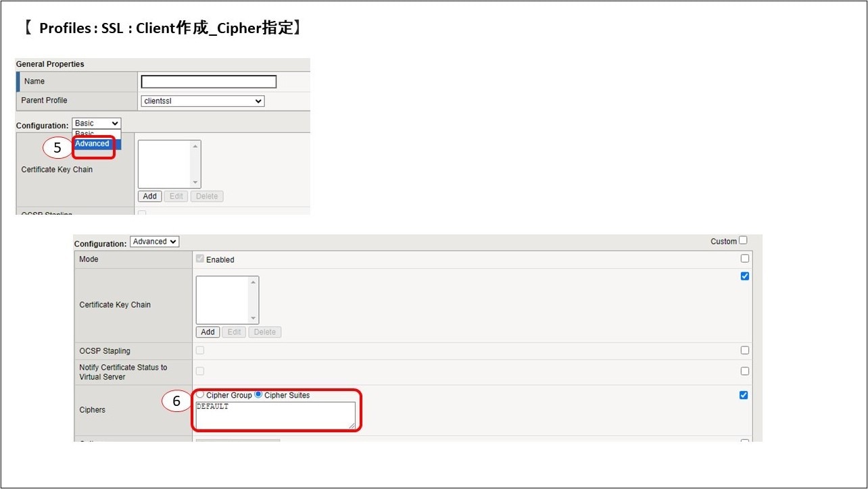Toggle custom checkbox on the OCSP Stapling row
The image size is (868, 489).
(744, 351)
